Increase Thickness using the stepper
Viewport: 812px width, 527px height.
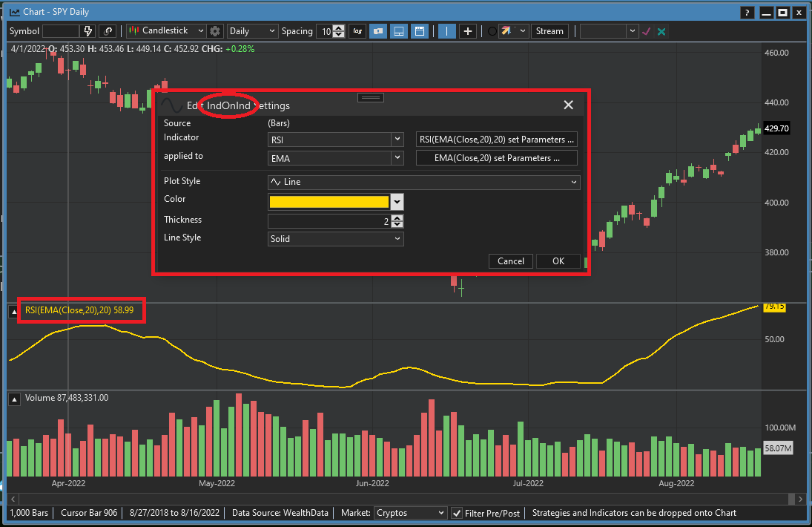coord(397,217)
